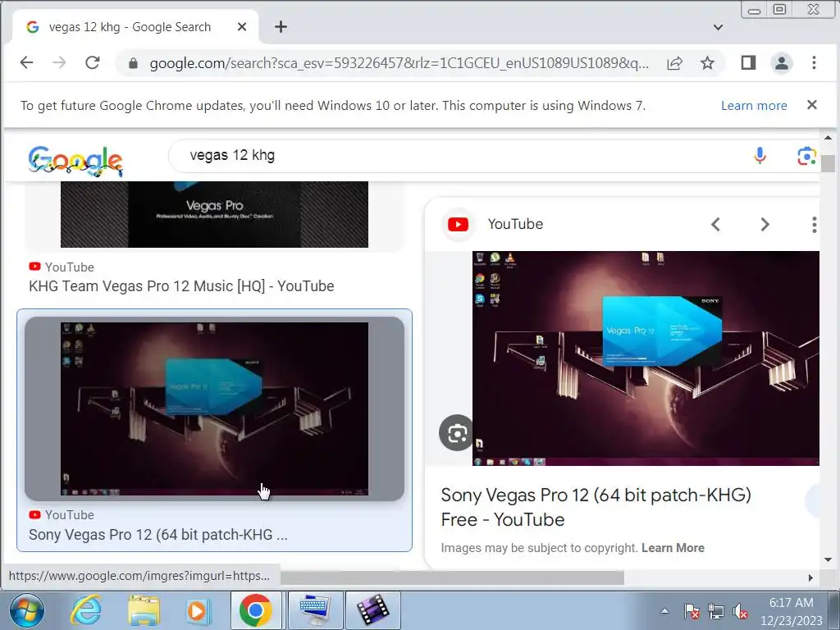Open the Chrome side panel
The width and height of the screenshot is (840, 630).
tap(748, 62)
